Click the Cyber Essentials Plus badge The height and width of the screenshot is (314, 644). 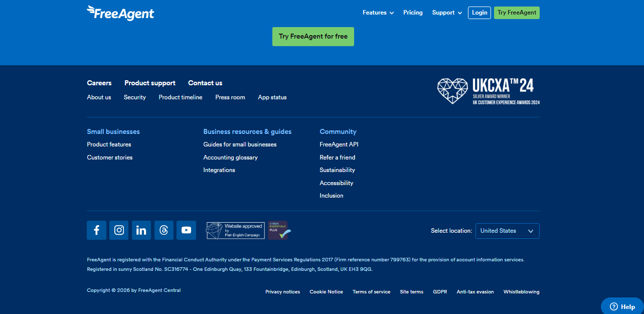point(278,230)
